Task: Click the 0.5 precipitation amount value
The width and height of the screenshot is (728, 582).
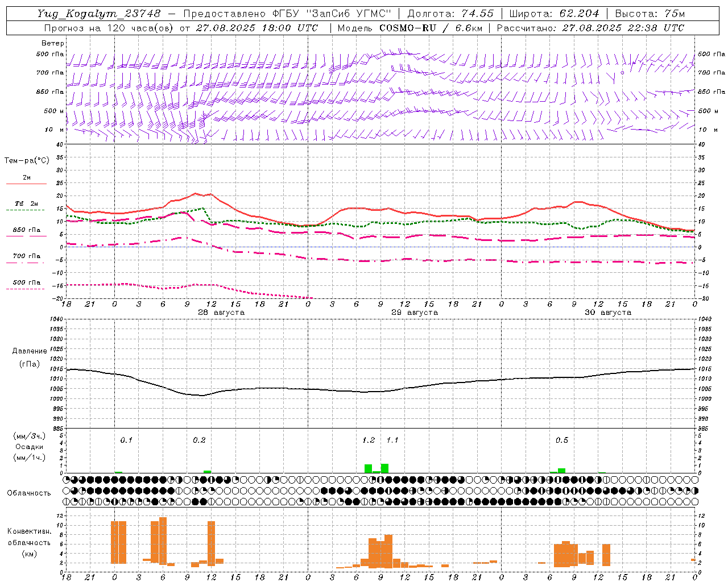Action: pyautogui.click(x=562, y=440)
